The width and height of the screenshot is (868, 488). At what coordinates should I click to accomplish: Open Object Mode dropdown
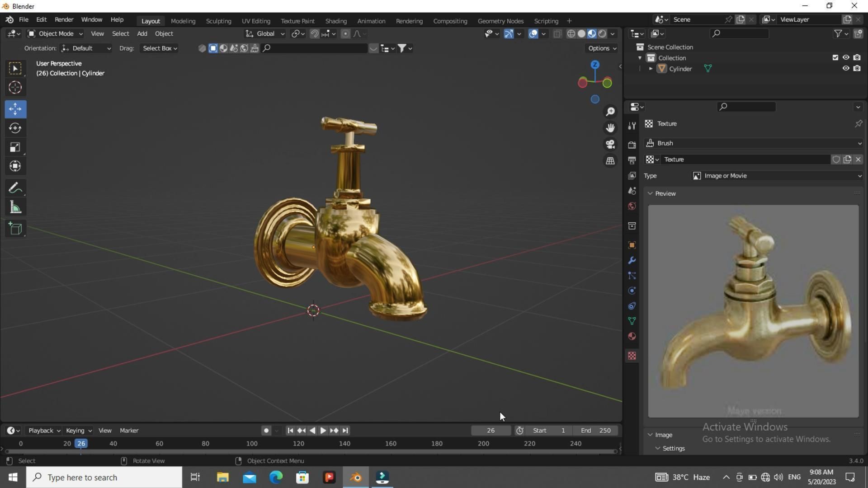point(55,34)
